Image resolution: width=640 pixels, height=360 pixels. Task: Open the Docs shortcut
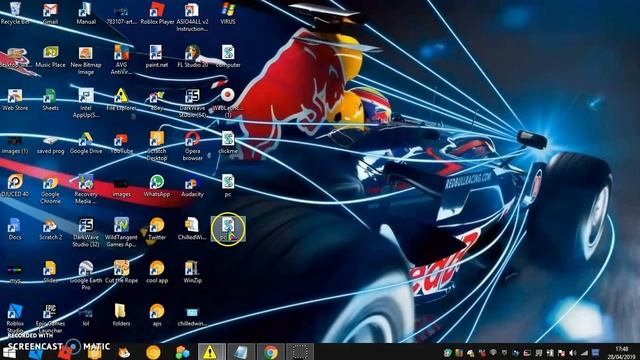(15, 229)
